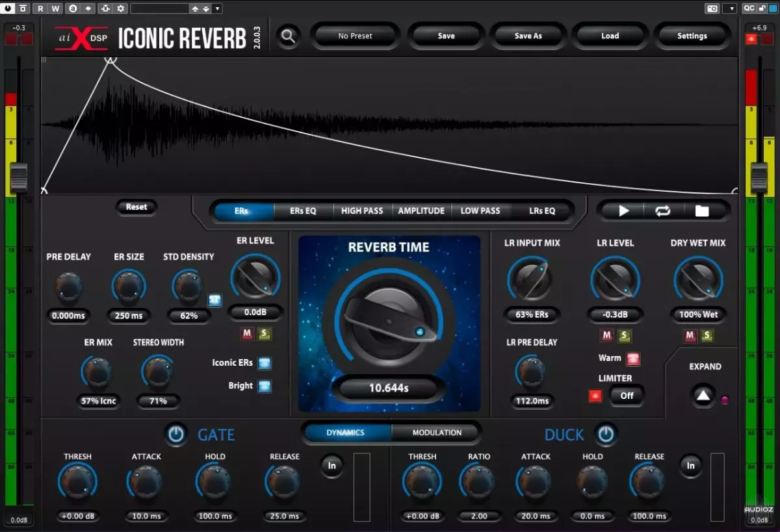Switch to the MODULATION tab
Screen dimensions: 780x532
437,433
